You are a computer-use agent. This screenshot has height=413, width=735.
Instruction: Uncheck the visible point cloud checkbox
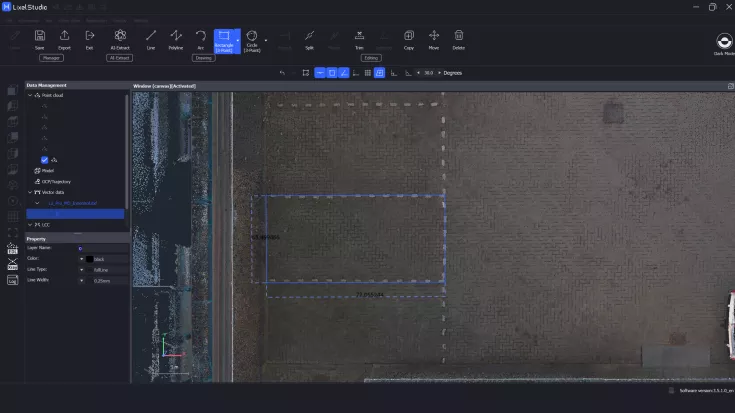pyautogui.click(x=45, y=160)
